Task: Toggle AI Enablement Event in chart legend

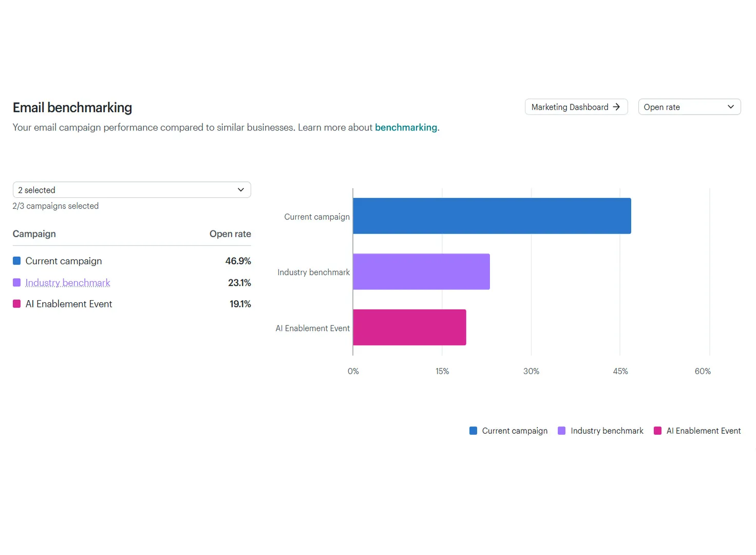Action: click(x=697, y=431)
